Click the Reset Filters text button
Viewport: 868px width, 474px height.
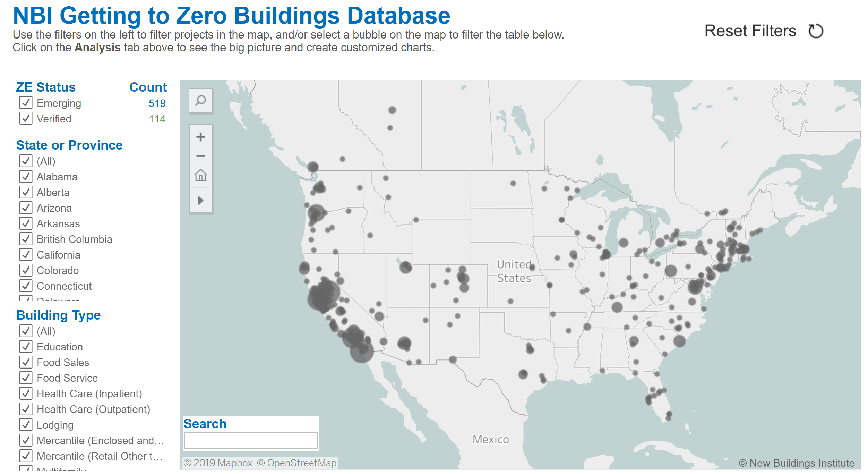click(750, 31)
